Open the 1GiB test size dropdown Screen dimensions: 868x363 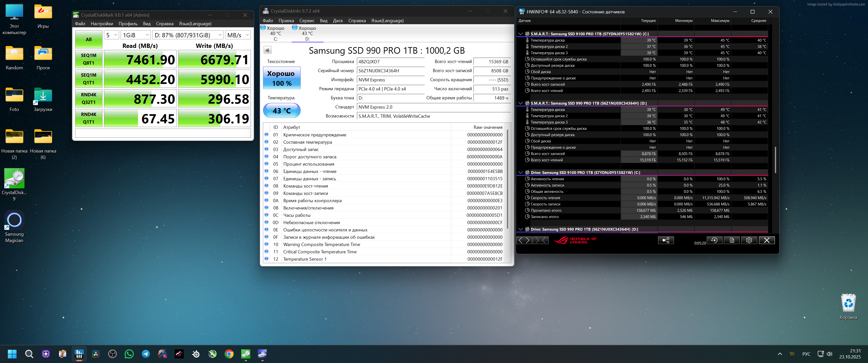(136, 35)
